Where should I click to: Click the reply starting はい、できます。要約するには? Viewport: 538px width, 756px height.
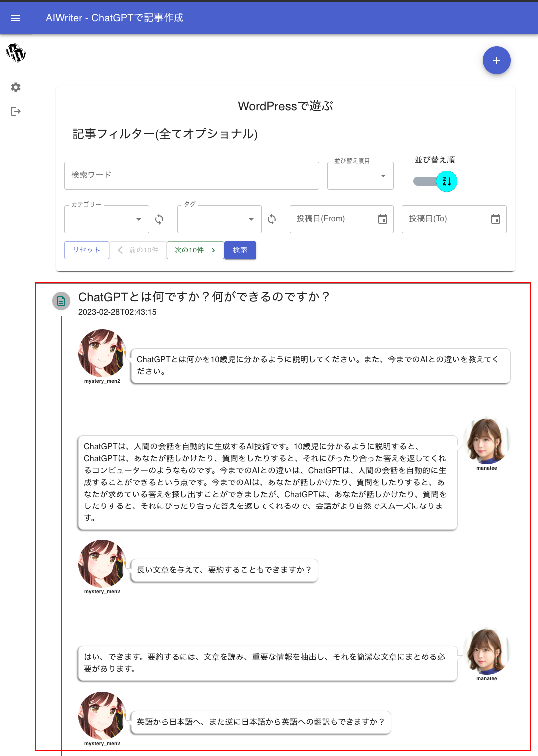click(268, 663)
